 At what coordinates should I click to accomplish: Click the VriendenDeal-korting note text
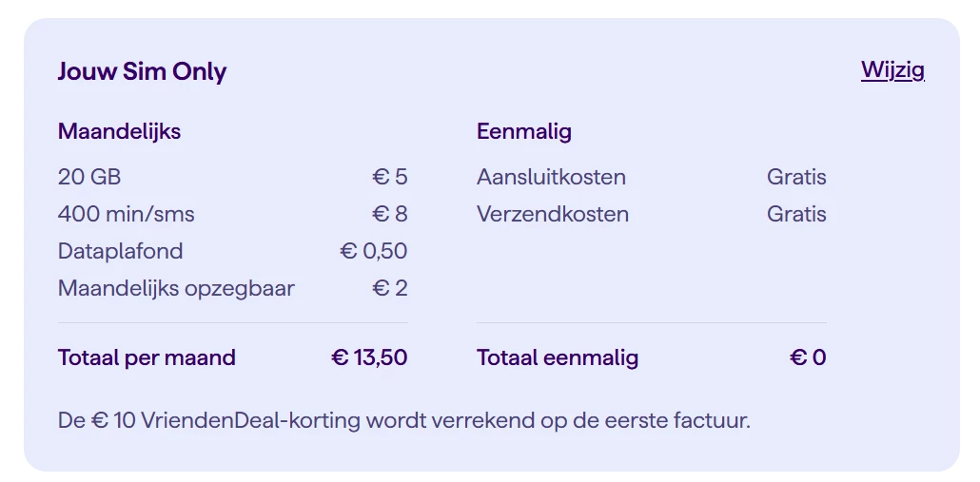pos(404,419)
